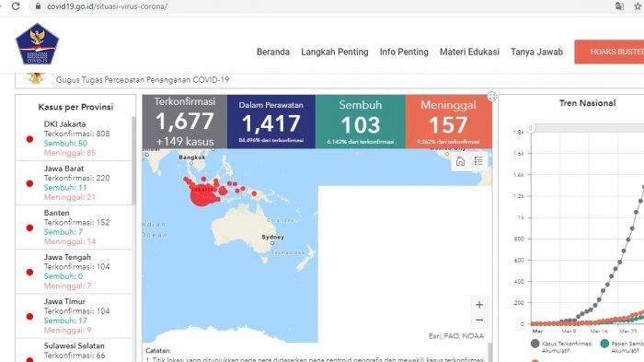Image resolution: width=644 pixels, height=362 pixels.
Task: Zoom out the map with minus button
Action: click(479, 320)
